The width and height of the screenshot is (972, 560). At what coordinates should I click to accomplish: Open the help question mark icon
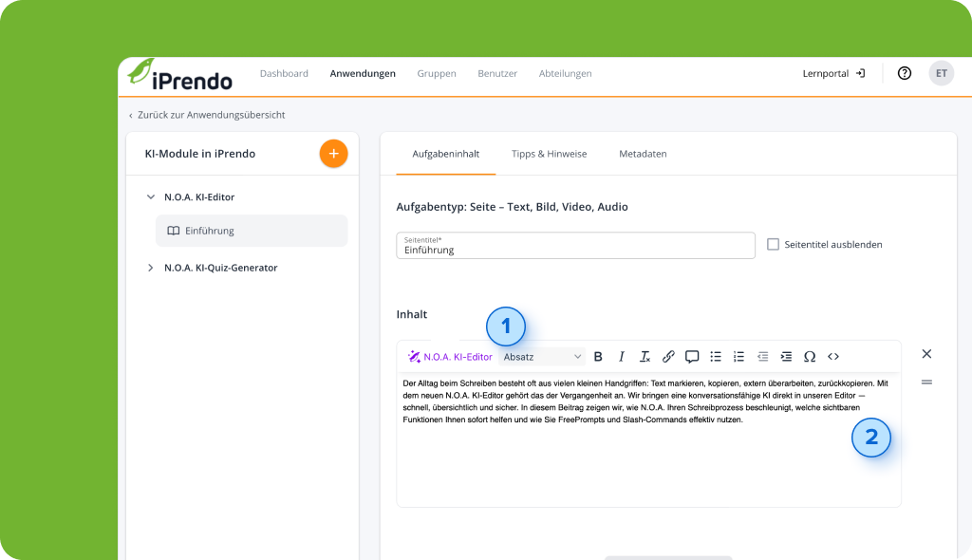(x=905, y=73)
